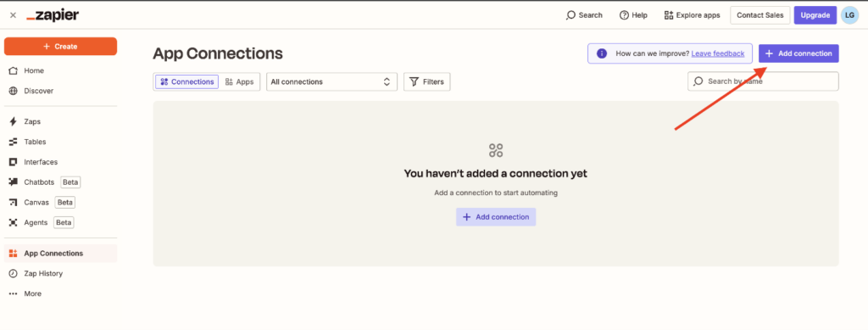Click the Zapier logo
The height and width of the screenshot is (330, 868).
(53, 15)
